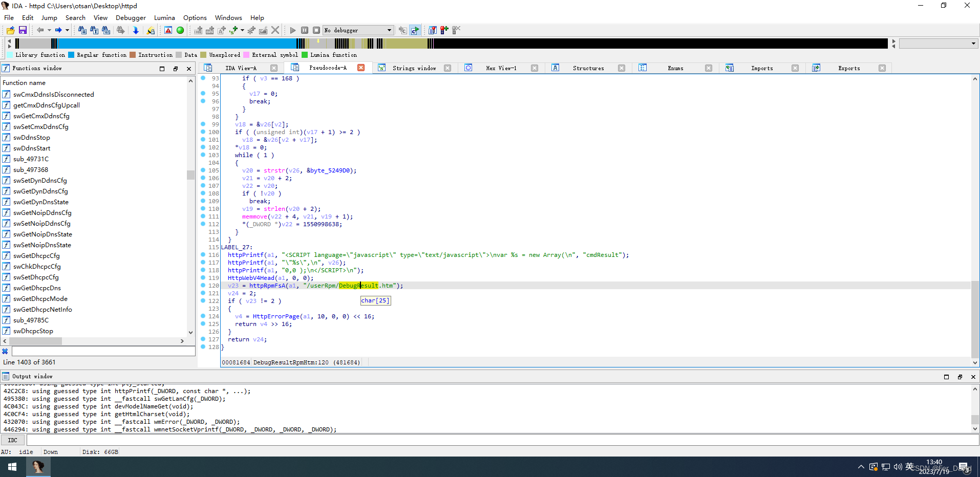Toggle breakpoint dot on line 105
The height and width of the screenshot is (477, 980).
203,170
